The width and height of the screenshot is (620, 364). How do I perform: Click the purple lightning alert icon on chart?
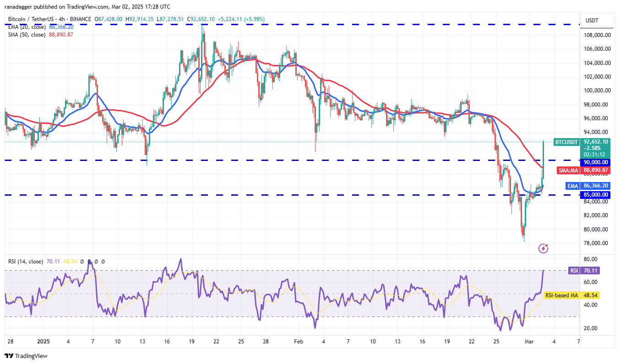[x=543, y=248]
